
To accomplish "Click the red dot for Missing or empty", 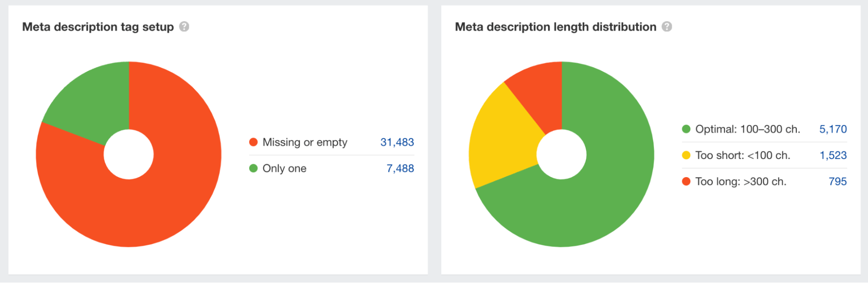I will click(x=254, y=142).
